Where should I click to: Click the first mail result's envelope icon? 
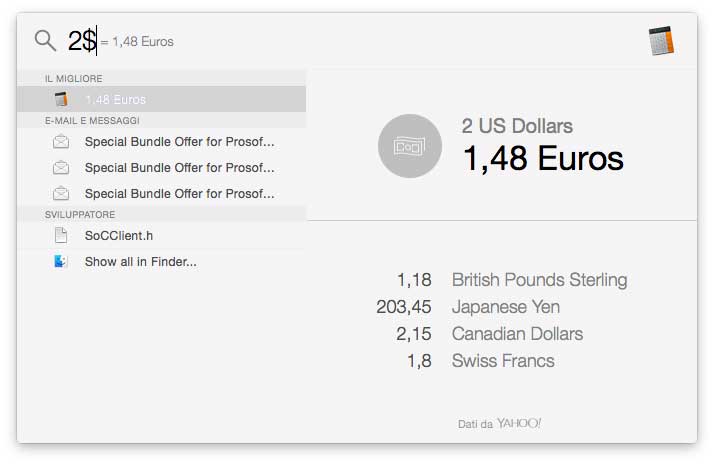(x=62, y=142)
